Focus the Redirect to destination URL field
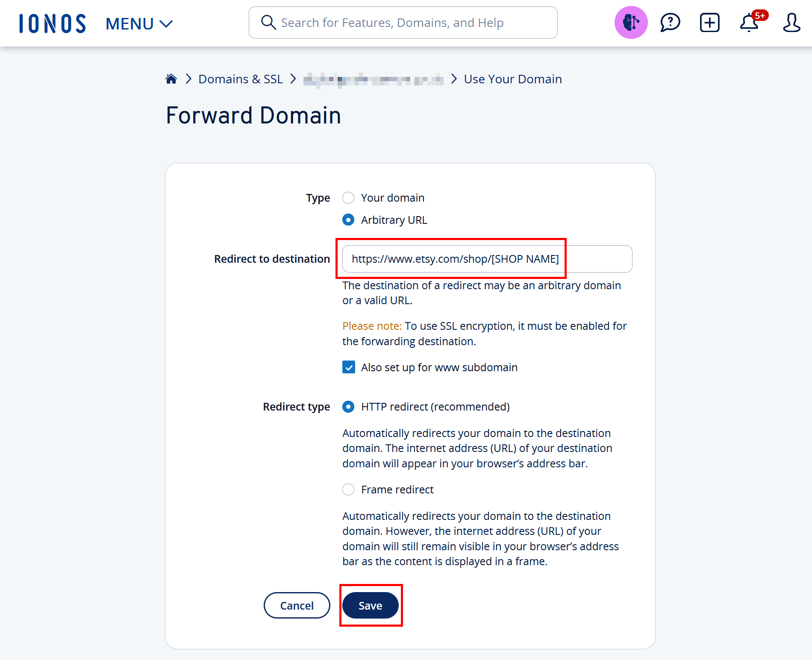The height and width of the screenshot is (660, 812). [487, 259]
